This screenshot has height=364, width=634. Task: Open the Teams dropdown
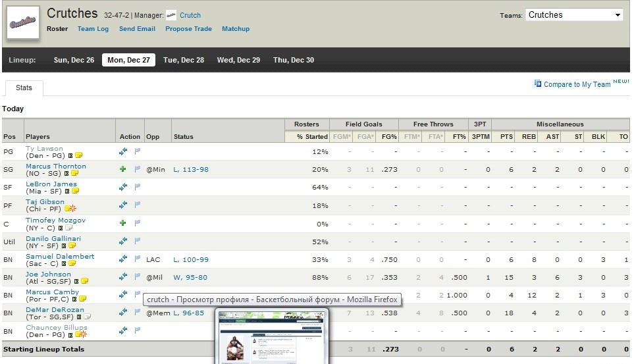574,15
